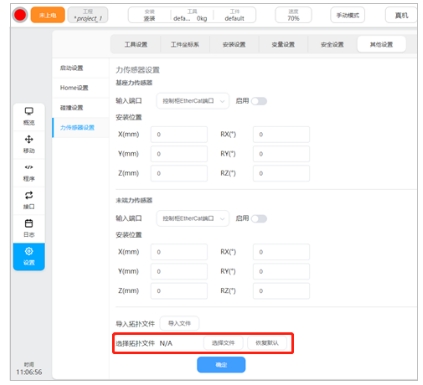Click end sensor Z(mm) input field
The height and width of the screenshot is (385, 423).
(179, 291)
